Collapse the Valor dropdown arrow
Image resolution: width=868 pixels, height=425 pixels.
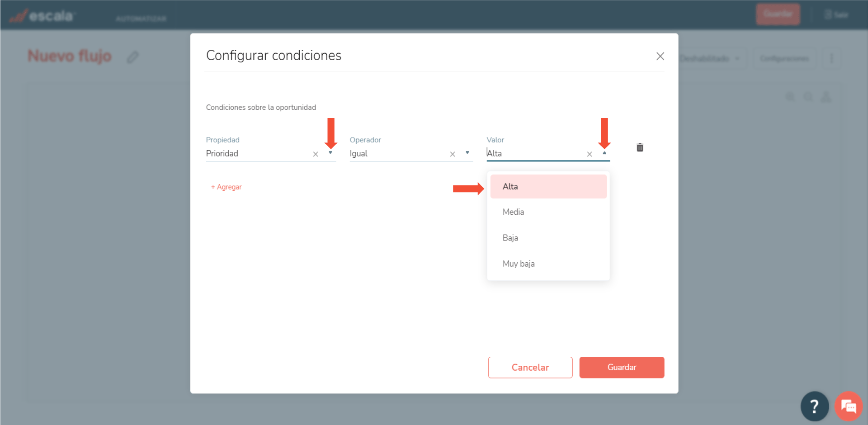(604, 153)
